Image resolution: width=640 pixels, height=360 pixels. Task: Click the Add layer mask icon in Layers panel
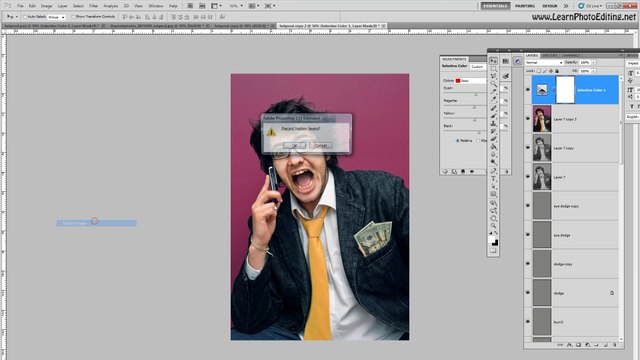tap(578, 345)
